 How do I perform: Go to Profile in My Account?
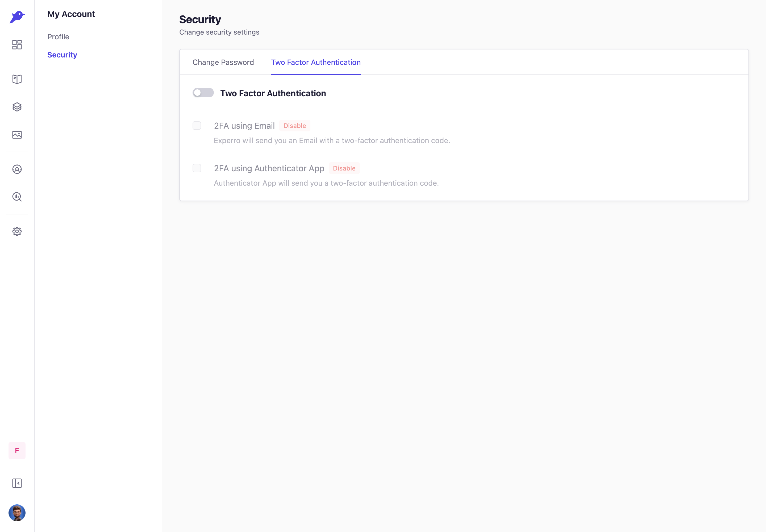(58, 37)
